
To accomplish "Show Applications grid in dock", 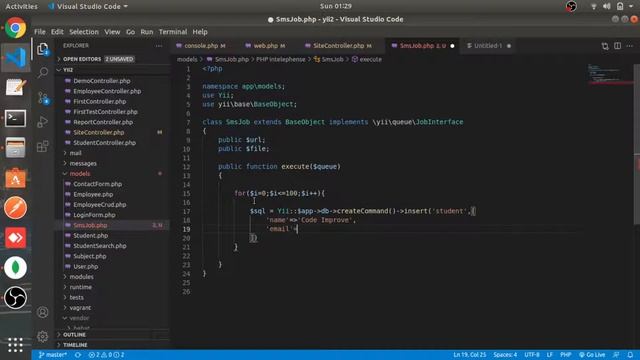I will click(x=16, y=345).
